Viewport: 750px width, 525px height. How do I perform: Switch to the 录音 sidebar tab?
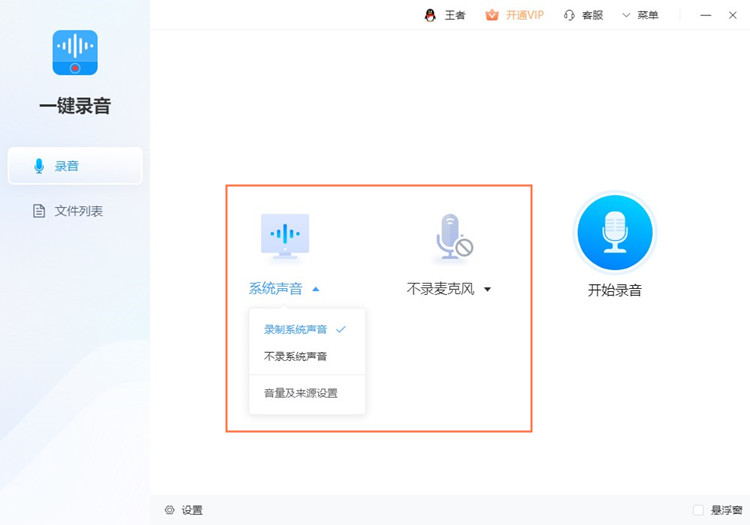point(75,166)
